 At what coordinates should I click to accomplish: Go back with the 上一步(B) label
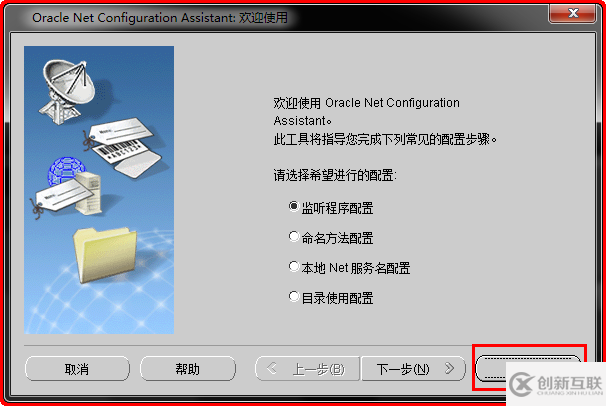[x=318, y=369]
